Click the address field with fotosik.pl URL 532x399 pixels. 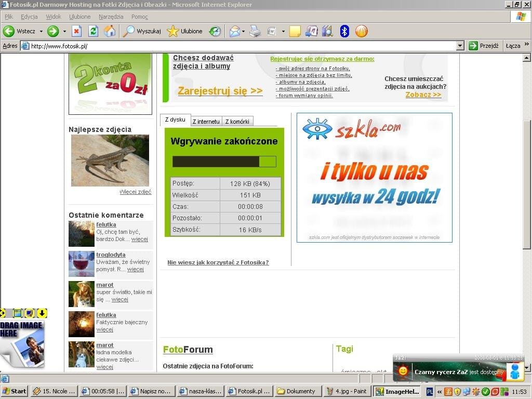click(238, 46)
